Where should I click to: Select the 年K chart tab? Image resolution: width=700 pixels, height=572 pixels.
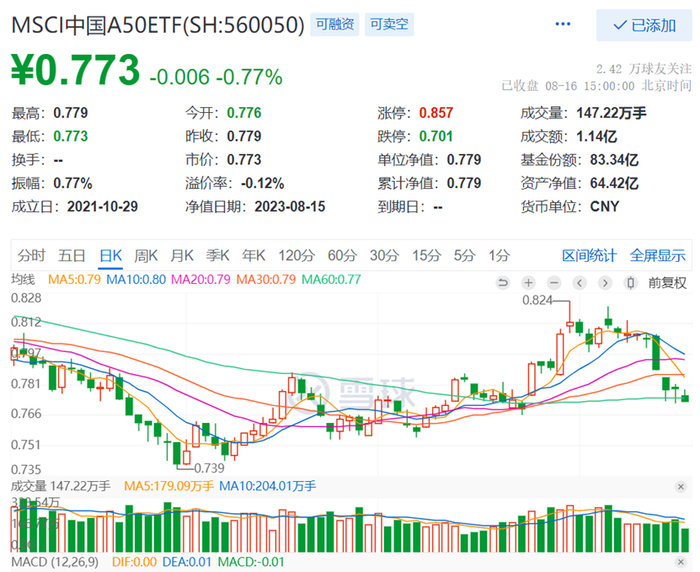pos(254,255)
